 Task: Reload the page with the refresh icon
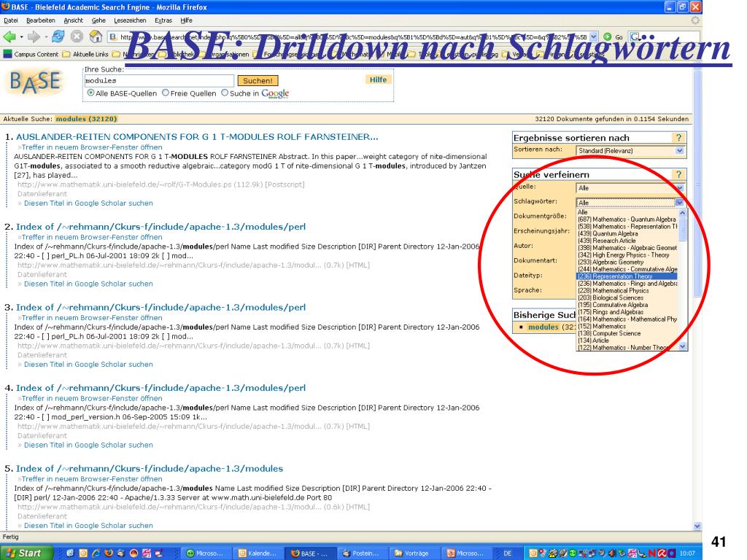click(x=58, y=36)
